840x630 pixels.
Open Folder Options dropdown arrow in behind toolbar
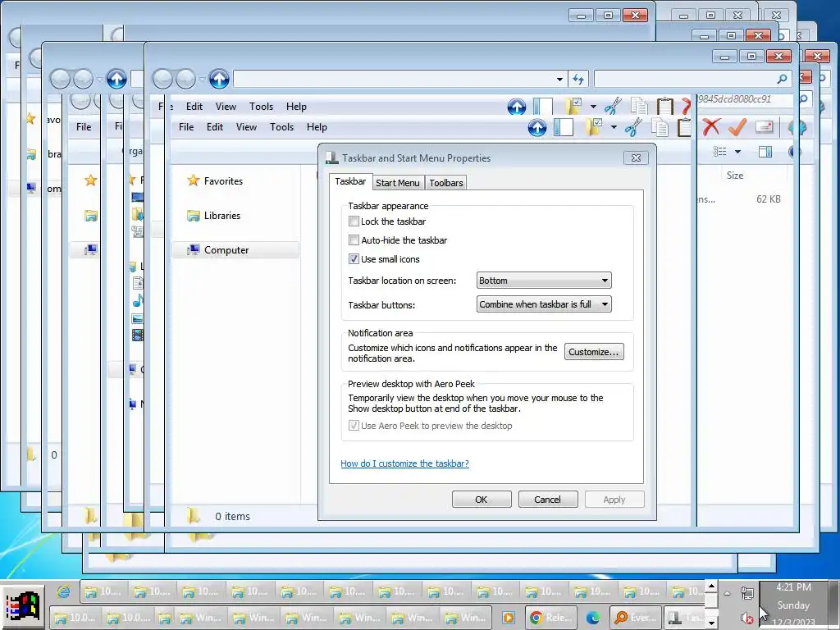pos(594,107)
